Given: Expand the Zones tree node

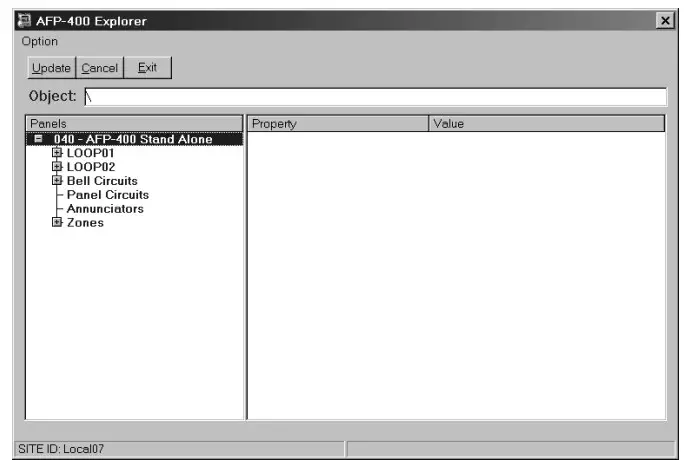Looking at the screenshot, I should tap(57, 223).
